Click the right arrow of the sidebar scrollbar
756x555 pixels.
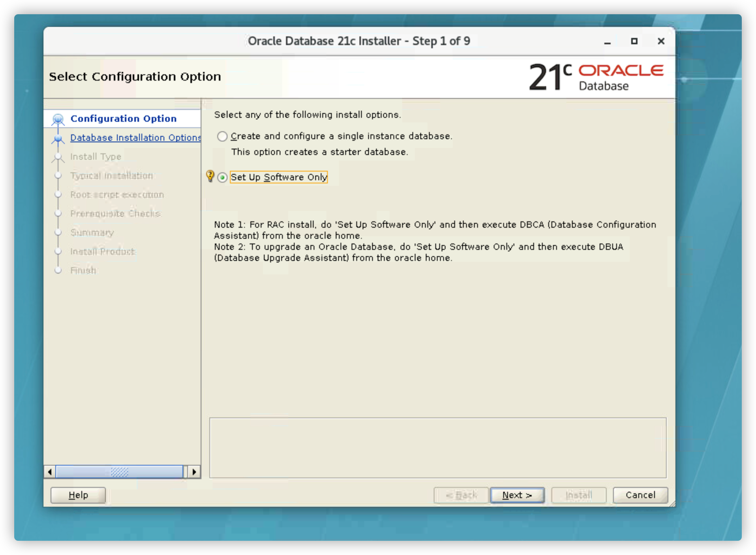(194, 472)
